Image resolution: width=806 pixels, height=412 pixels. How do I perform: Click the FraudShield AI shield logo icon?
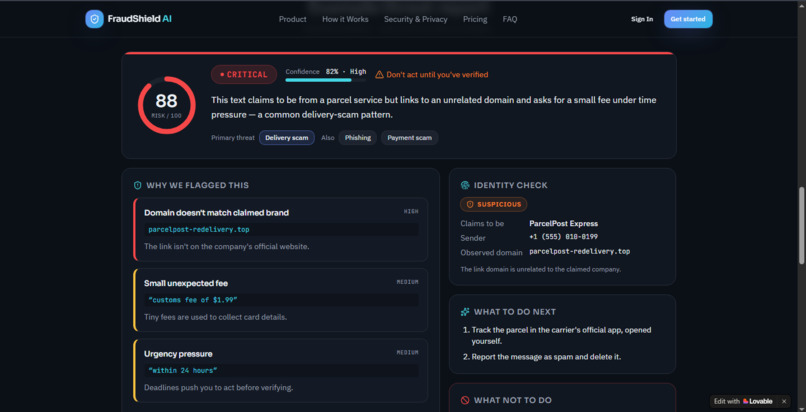pos(94,19)
